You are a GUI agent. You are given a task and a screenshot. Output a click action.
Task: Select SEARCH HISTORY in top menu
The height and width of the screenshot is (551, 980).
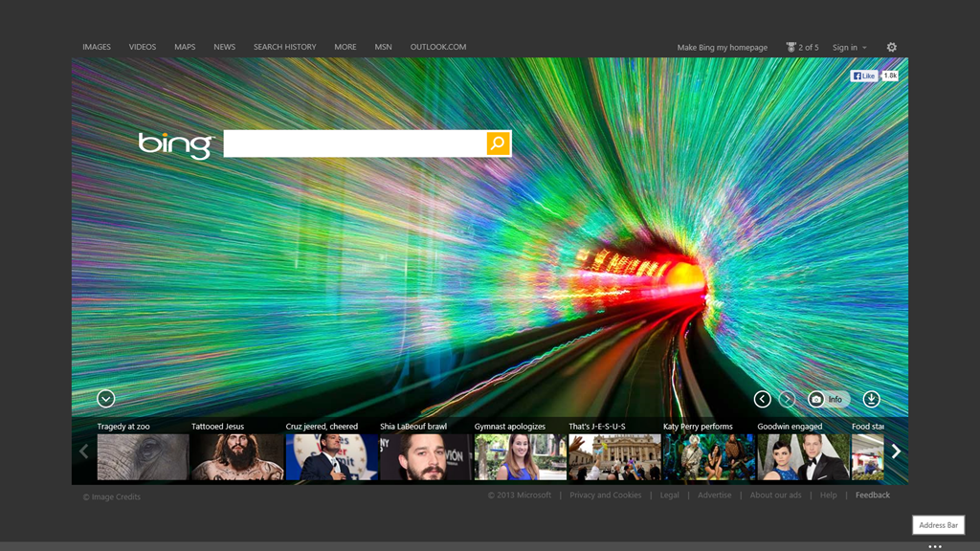(x=284, y=47)
